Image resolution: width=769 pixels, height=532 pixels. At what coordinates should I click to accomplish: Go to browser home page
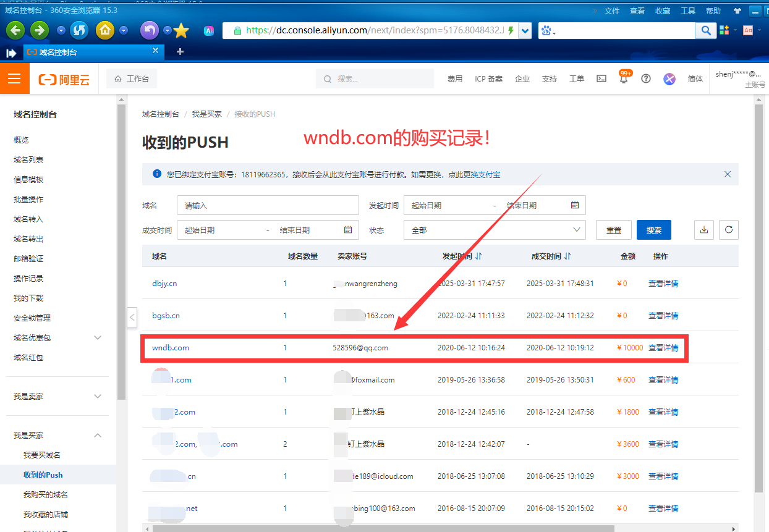(106, 30)
